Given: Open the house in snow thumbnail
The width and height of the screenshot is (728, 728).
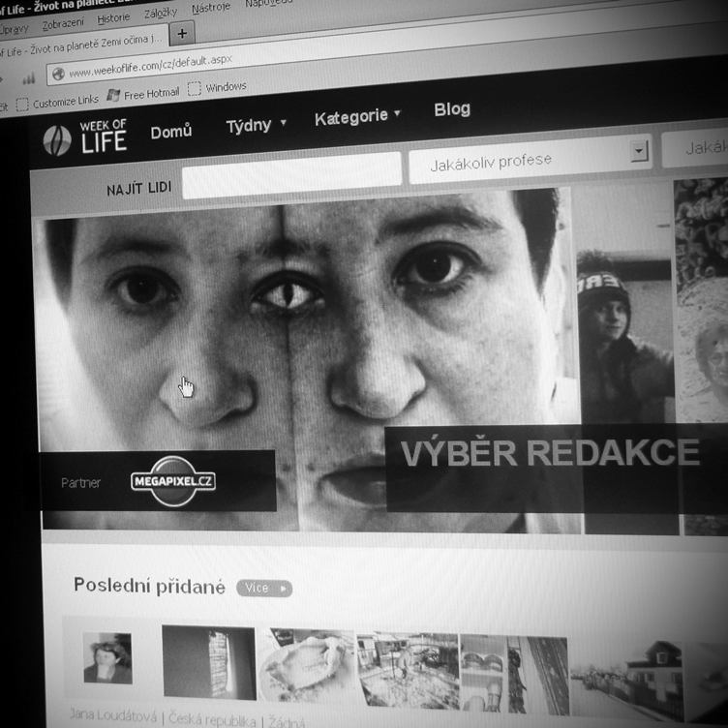Looking at the screenshot, I should coord(627,681).
